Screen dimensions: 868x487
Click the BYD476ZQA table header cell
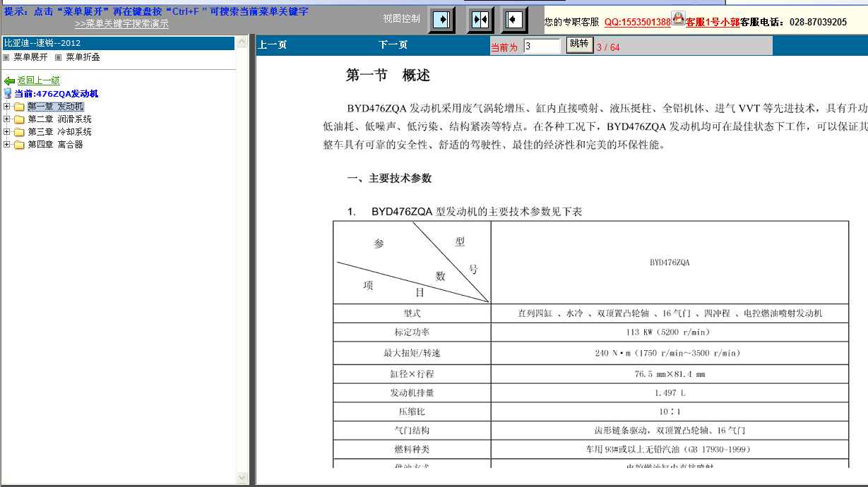click(x=670, y=263)
